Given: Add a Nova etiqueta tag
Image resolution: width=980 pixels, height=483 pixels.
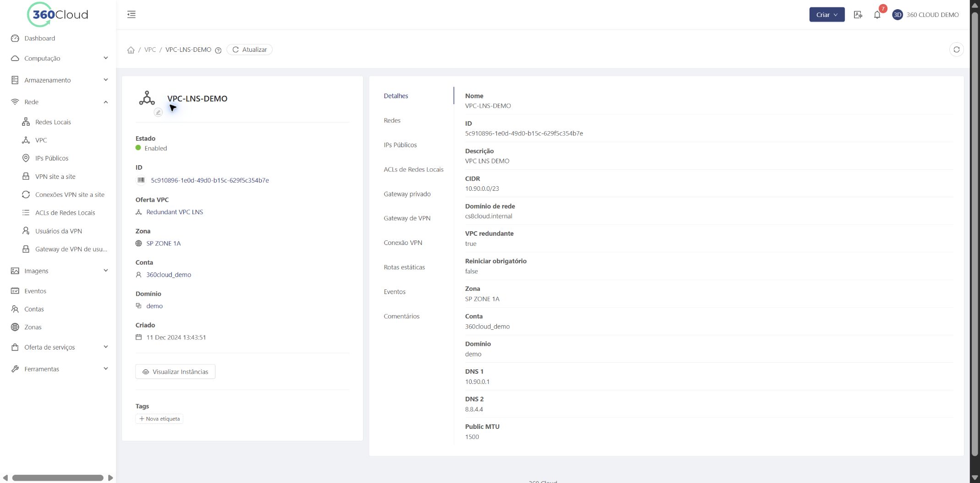Looking at the screenshot, I should point(159,419).
